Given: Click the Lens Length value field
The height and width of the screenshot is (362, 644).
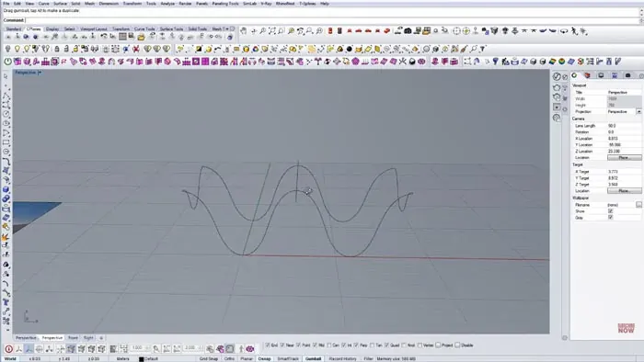Looking at the screenshot, I should [x=624, y=126].
